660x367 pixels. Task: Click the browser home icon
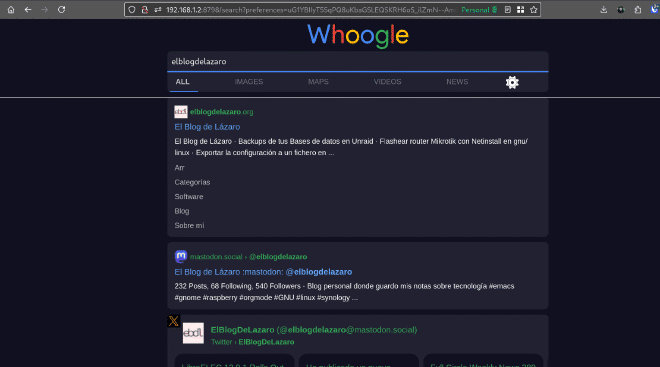[11, 10]
